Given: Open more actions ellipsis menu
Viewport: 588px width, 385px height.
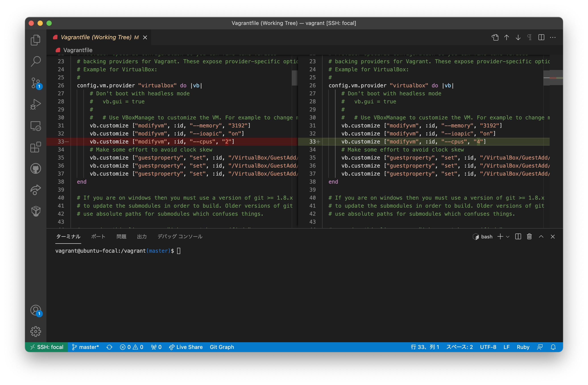Looking at the screenshot, I should (x=553, y=37).
